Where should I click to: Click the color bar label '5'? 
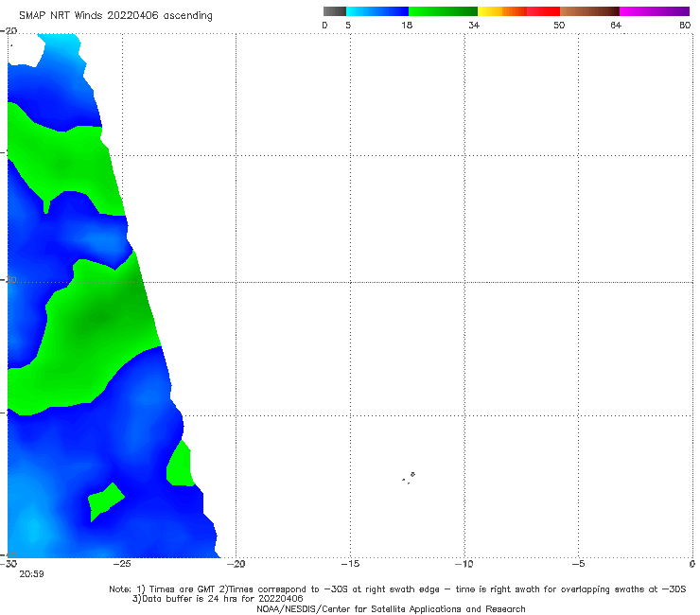(348, 26)
